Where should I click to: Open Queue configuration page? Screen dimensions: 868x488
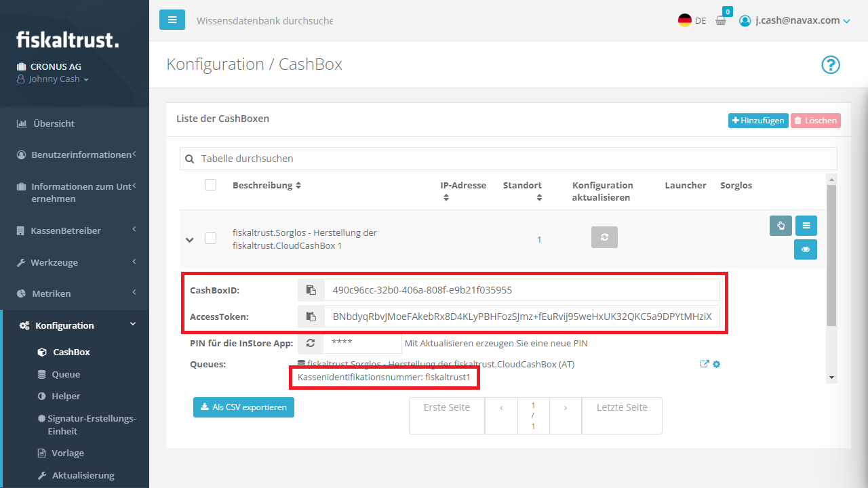tap(66, 374)
